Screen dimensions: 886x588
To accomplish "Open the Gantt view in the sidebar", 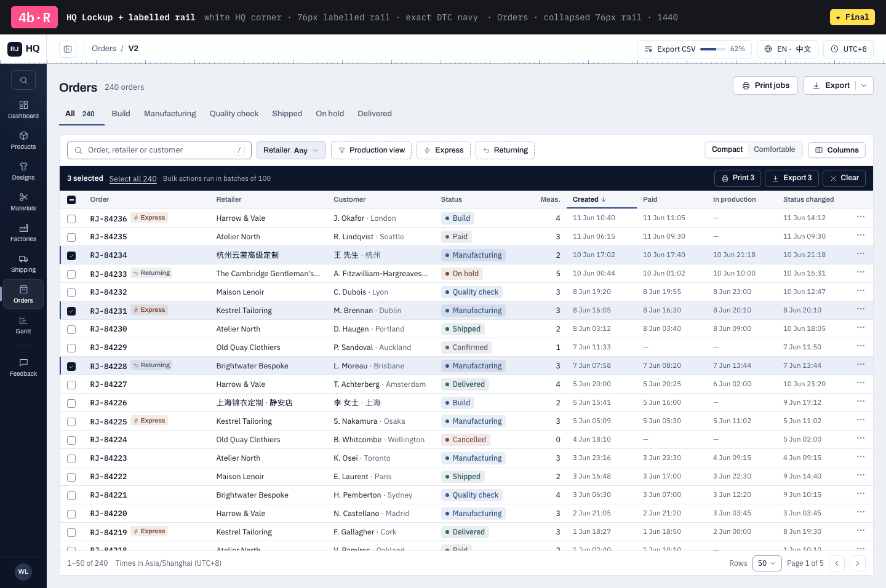I will (23, 325).
